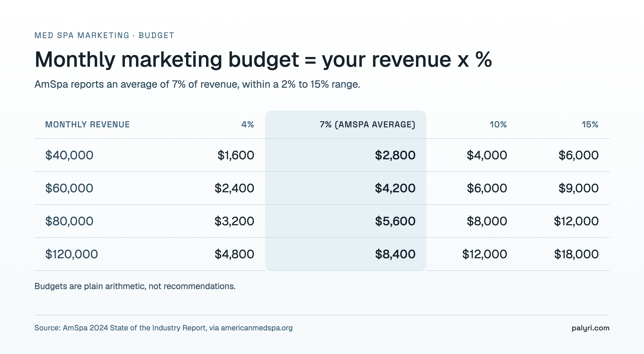Click the AmSpa 7% average subtitle sentence
The image size is (644, 354).
point(197,84)
